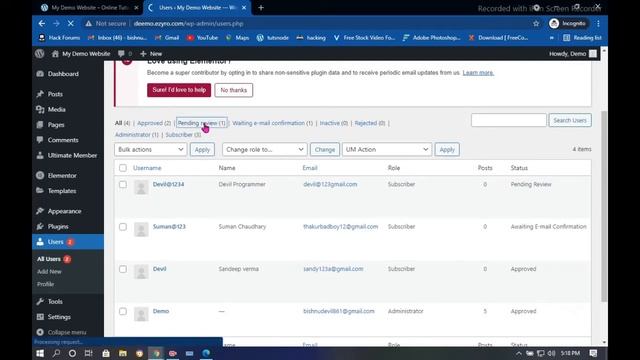
Task: Filter users by Rejected (0)
Action: pos(370,123)
